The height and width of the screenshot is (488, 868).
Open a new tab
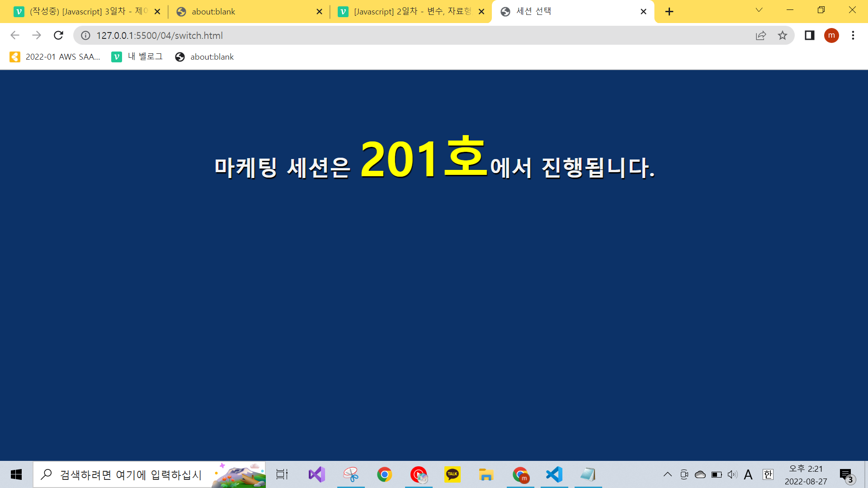(x=670, y=12)
